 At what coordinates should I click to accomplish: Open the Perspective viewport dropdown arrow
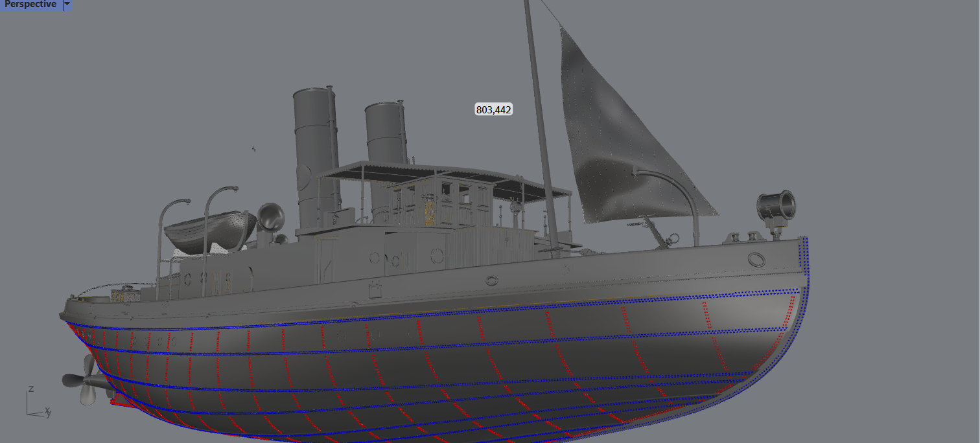pos(67,5)
